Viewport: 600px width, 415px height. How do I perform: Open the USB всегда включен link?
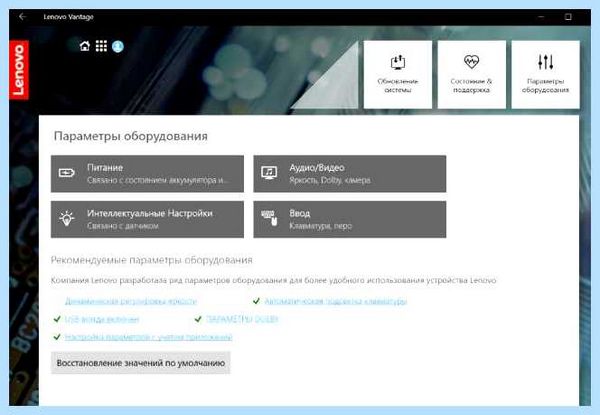coord(102,319)
